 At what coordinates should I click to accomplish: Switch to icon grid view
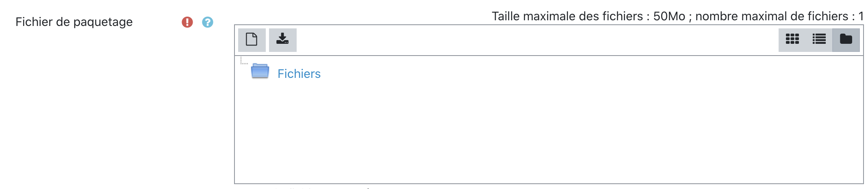tap(792, 40)
